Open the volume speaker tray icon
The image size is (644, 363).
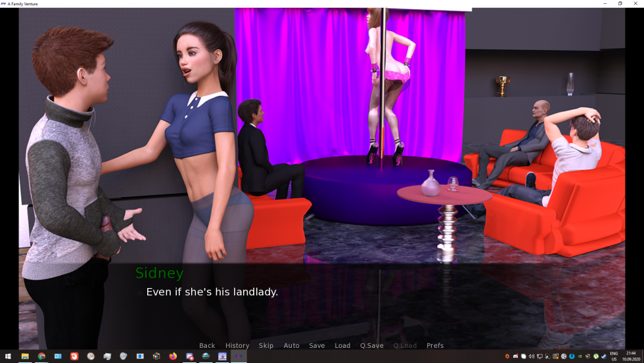(532, 356)
